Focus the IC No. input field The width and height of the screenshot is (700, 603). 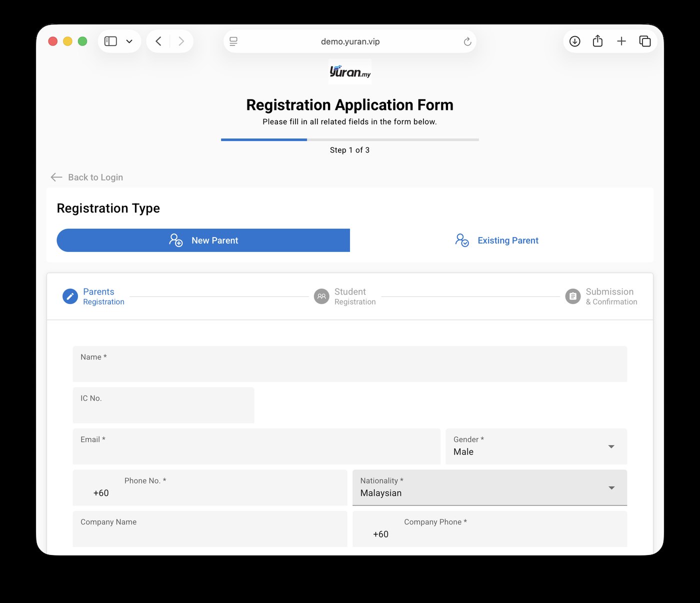pos(163,405)
